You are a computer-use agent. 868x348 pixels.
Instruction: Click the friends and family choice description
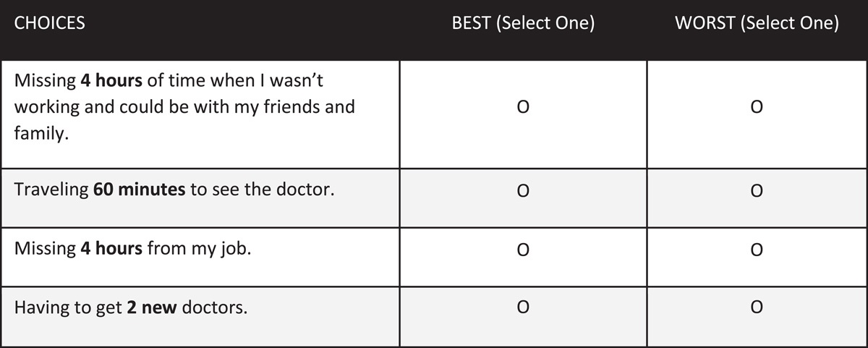184,107
